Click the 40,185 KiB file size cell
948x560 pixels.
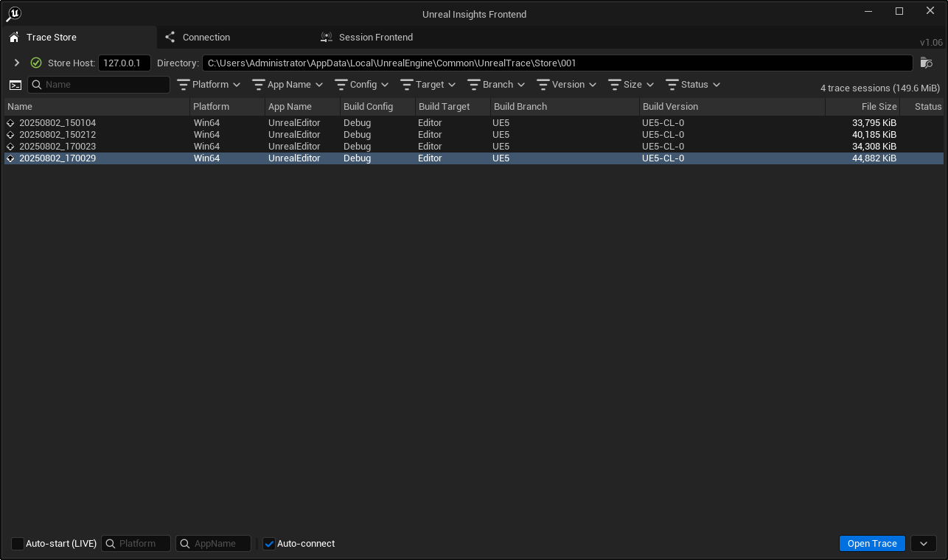tap(874, 135)
